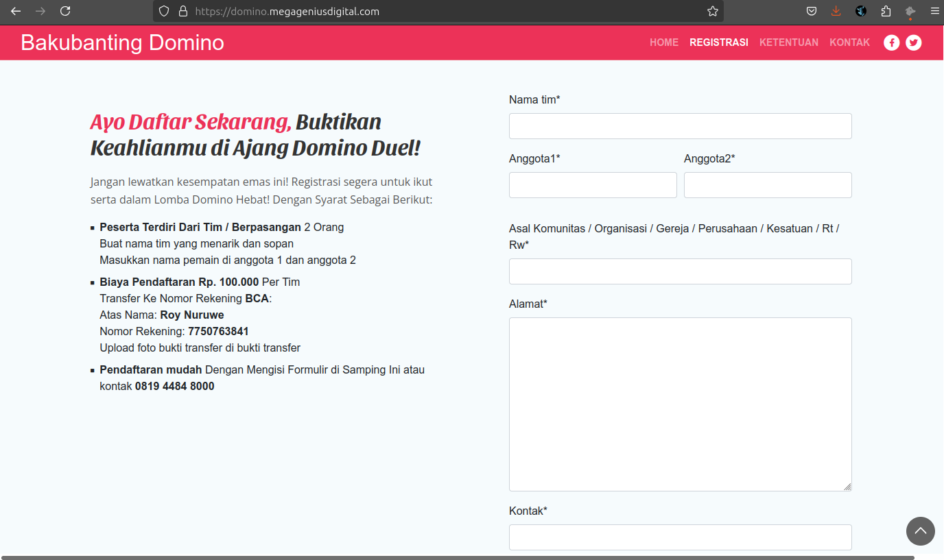
Task: Go to the KETENTUAN page
Action: (x=788, y=42)
